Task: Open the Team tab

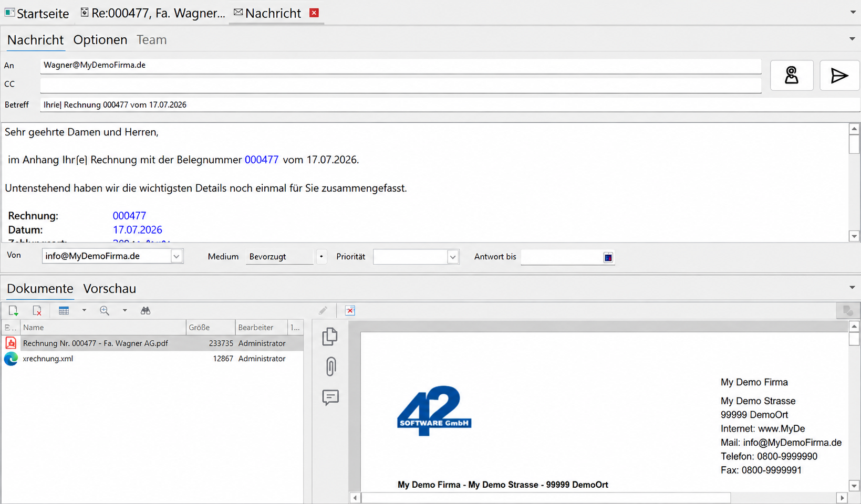Action: (x=152, y=40)
